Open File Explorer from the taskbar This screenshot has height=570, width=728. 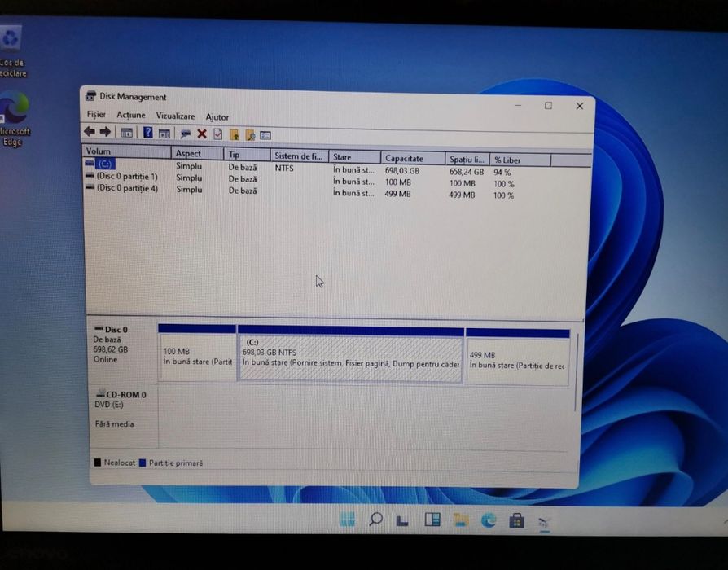(461, 520)
